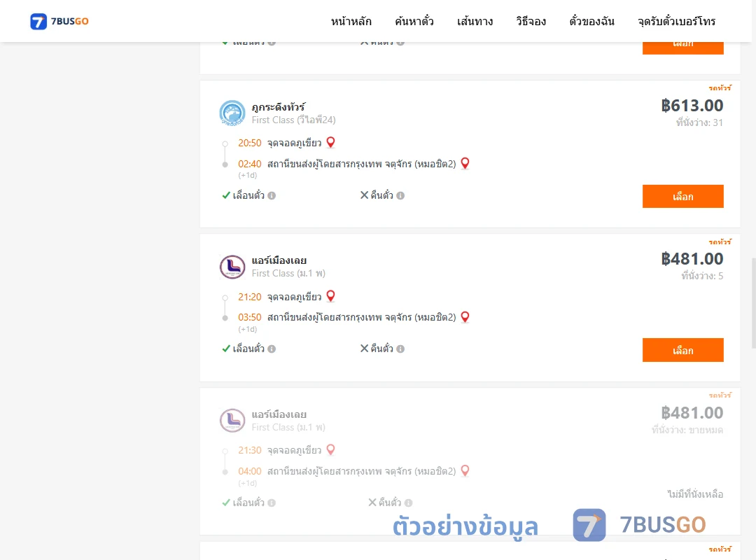This screenshot has width=756, height=560.
Task: Click the partially visible เลือก button at top
Action: pyautogui.click(x=682, y=48)
